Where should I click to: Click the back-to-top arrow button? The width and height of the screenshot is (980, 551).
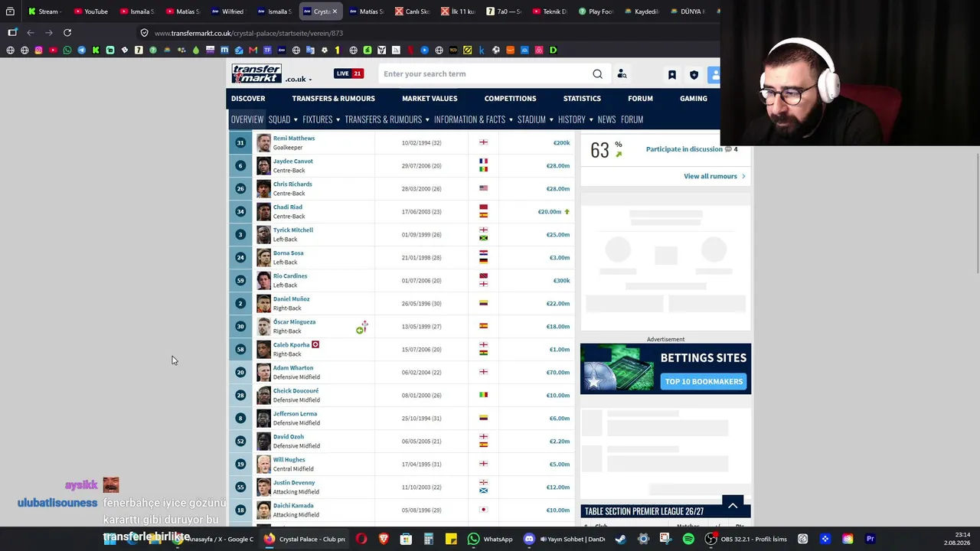click(x=733, y=505)
